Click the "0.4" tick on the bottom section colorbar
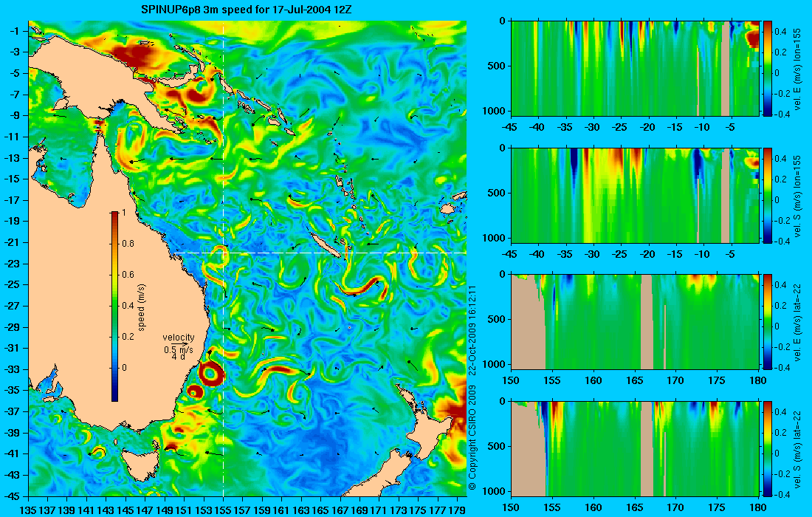 tap(781, 412)
